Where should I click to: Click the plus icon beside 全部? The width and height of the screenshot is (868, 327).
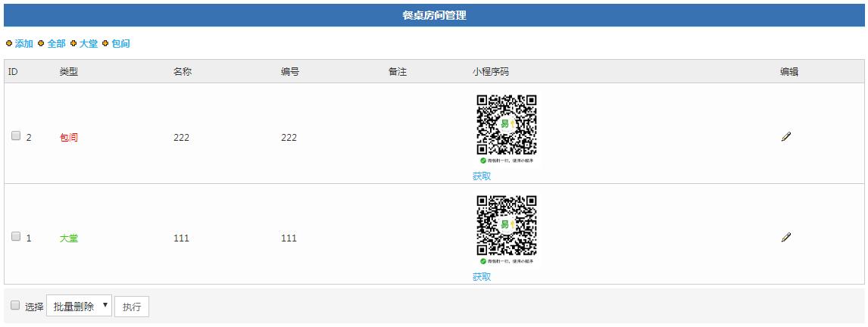click(41, 43)
